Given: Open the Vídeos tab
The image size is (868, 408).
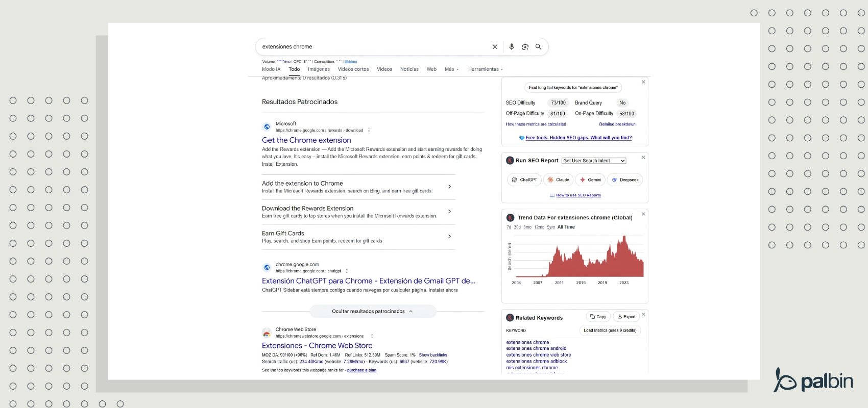Looking at the screenshot, I should coord(384,69).
